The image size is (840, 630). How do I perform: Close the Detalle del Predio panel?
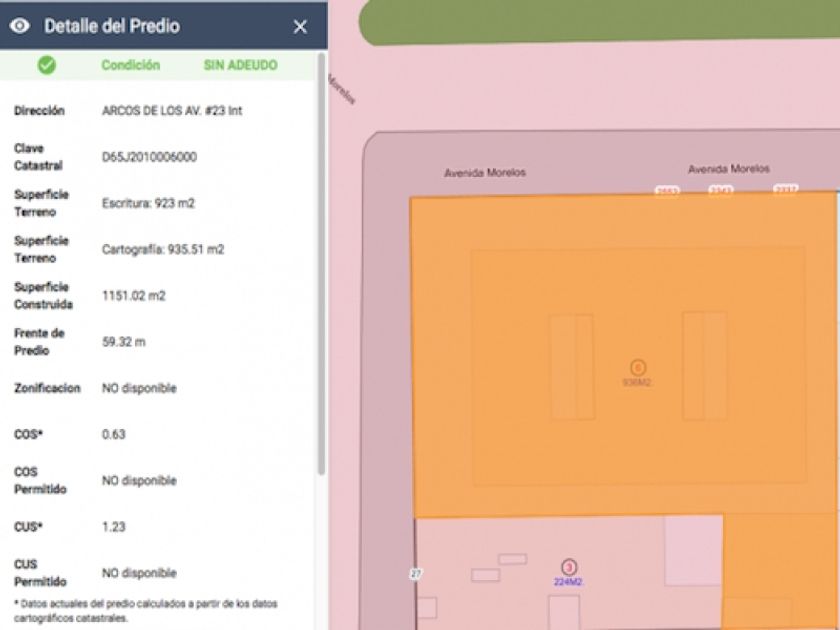tap(300, 26)
